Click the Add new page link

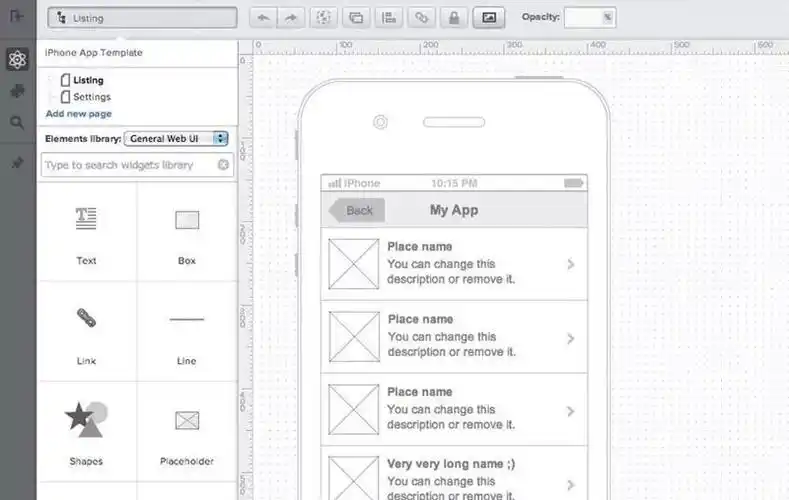[79, 114]
